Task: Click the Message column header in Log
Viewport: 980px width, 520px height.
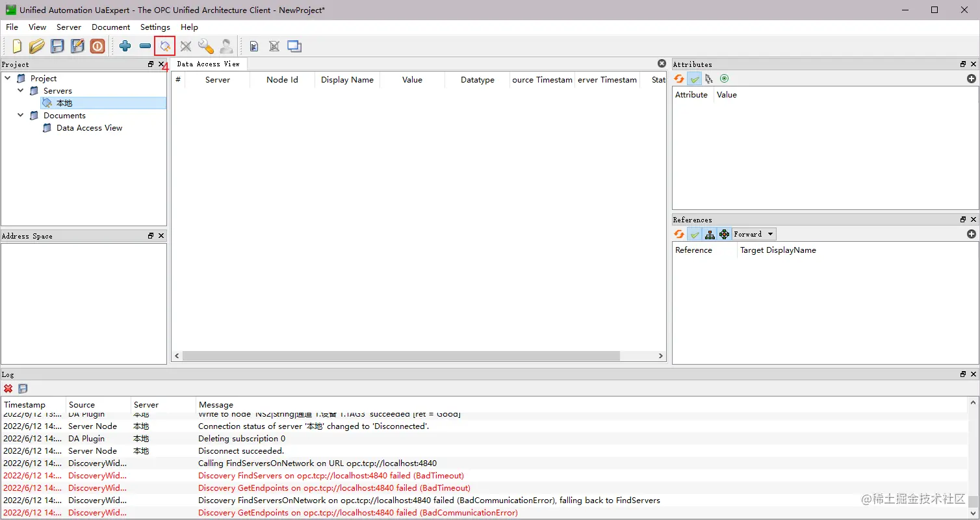Action: 582,404
